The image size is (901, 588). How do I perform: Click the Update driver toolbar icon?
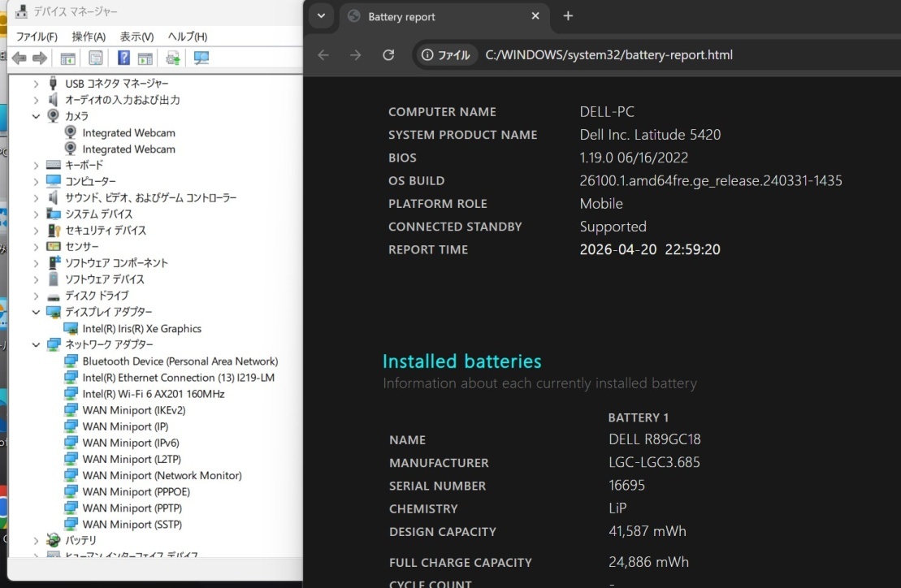(173, 58)
